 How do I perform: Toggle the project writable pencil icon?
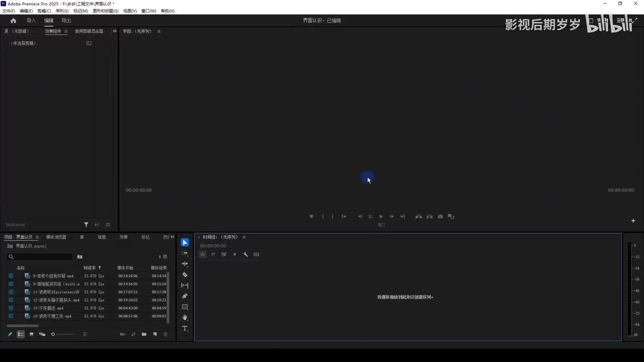tap(10, 334)
